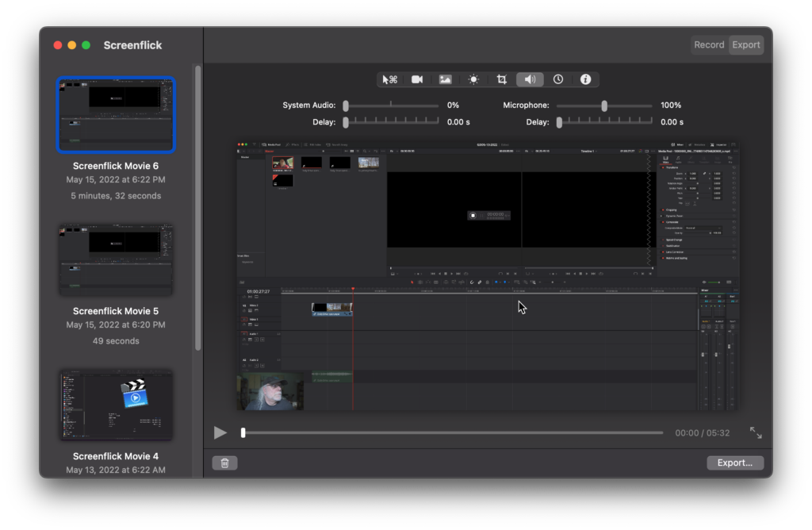Click the System Audio '0%' value
The height and width of the screenshot is (530, 812).
(x=453, y=106)
